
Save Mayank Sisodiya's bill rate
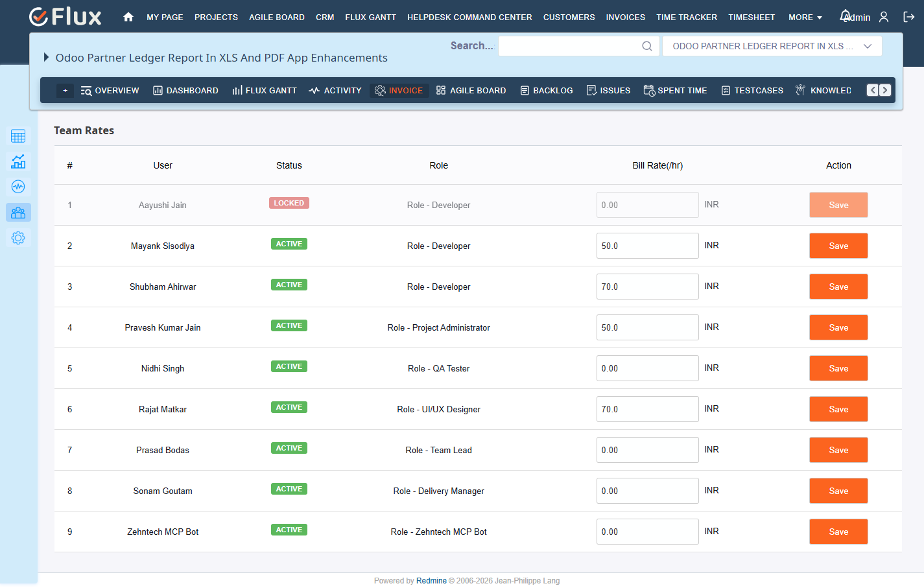(x=838, y=246)
